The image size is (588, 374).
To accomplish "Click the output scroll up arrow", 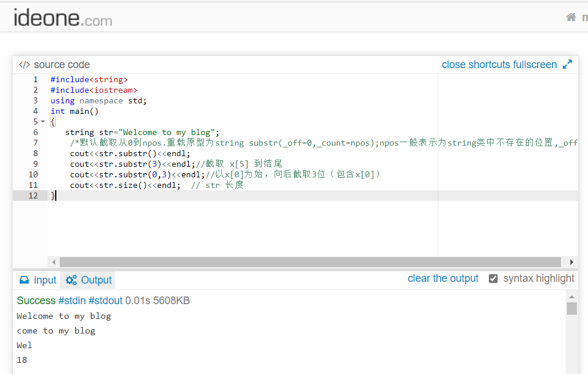I will [572, 296].
